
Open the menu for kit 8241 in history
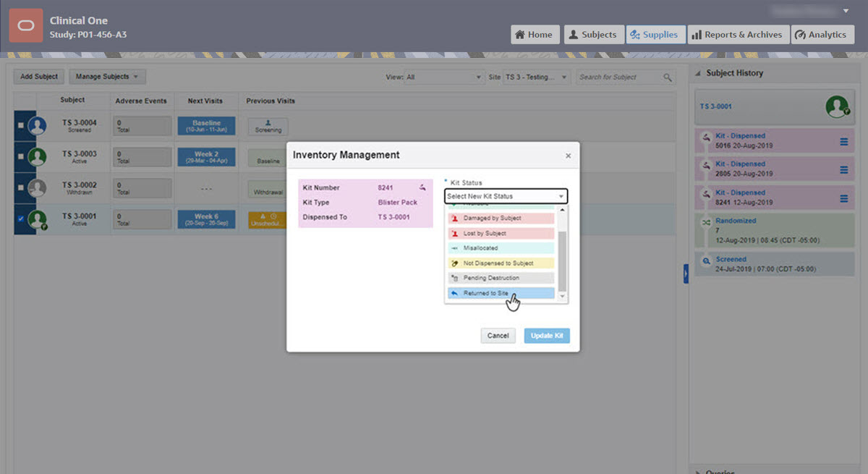pos(844,198)
